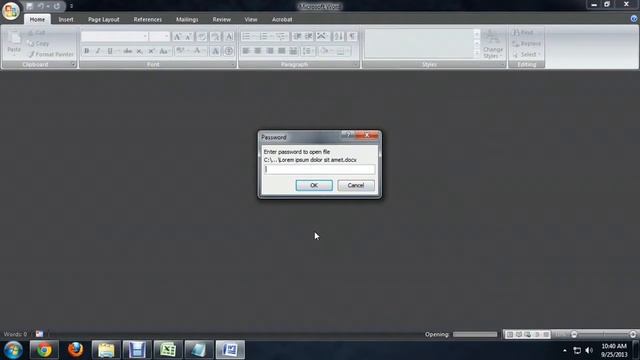Click the password input field
The image size is (640, 360).
pyautogui.click(x=320, y=169)
